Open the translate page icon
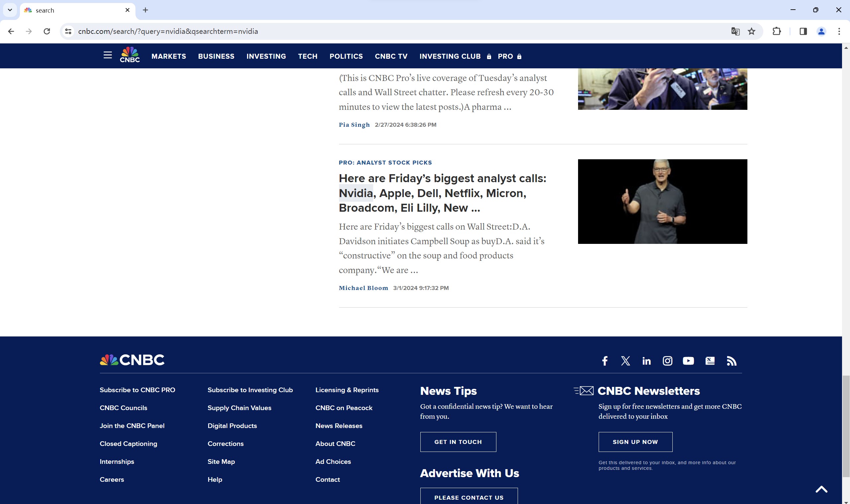 click(735, 31)
